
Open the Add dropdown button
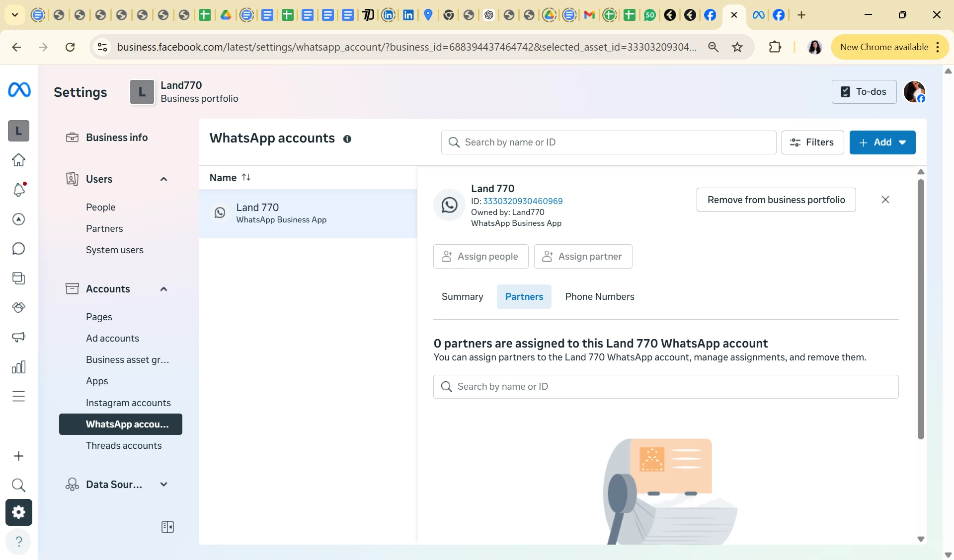[x=882, y=142]
